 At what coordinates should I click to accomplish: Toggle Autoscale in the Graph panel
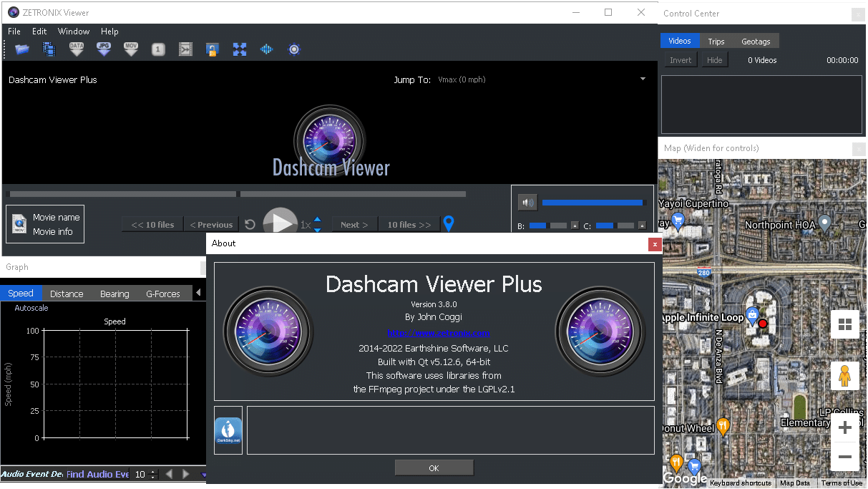31,308
